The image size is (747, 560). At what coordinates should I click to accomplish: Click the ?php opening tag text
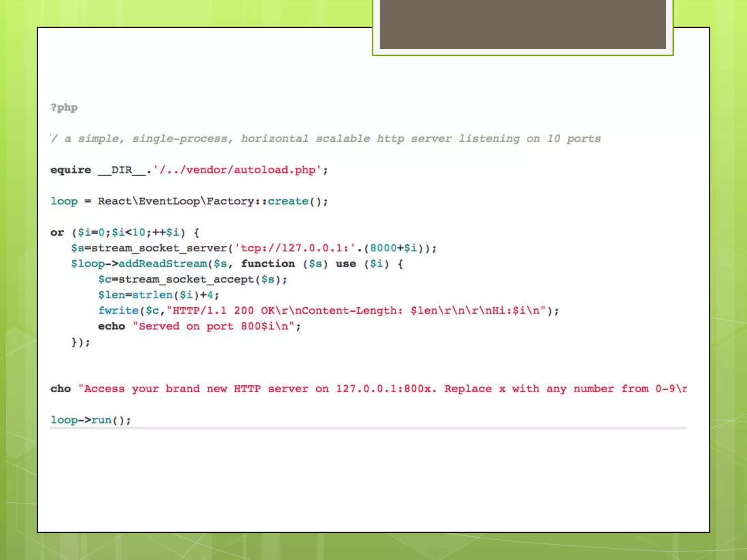64,108
